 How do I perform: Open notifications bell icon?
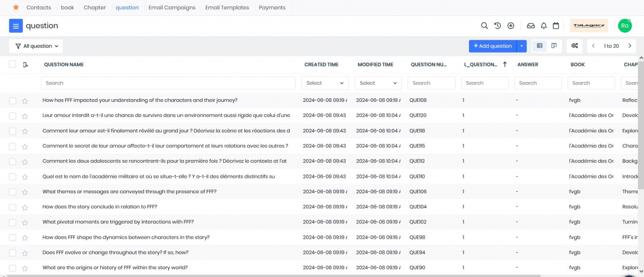click(x=543, y=25)
